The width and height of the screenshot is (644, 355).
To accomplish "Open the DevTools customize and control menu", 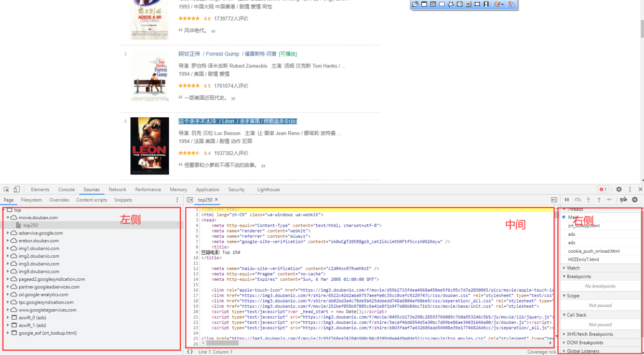I will click(x=630, y=189).
